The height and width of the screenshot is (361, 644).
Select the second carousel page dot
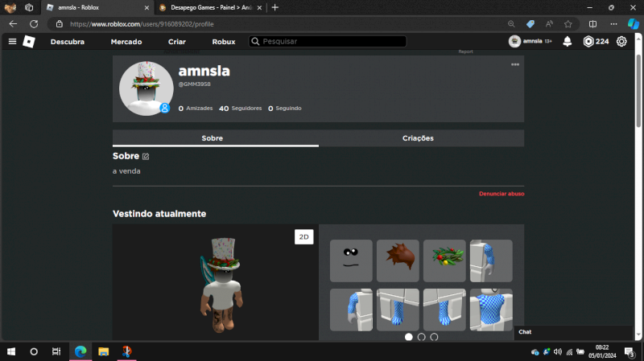tap(421, 337)
